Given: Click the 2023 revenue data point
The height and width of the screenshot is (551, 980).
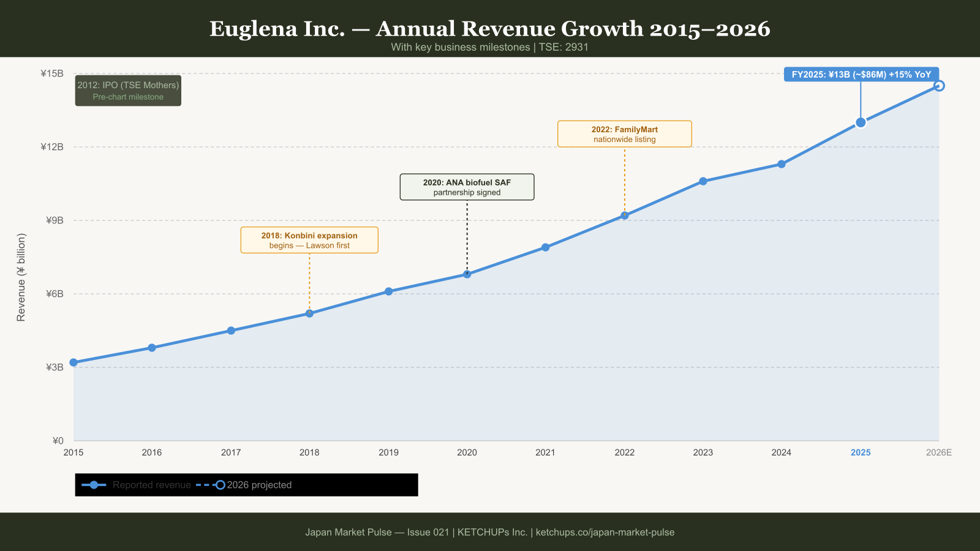Looking at the screenshot, I should pos(703,181).
